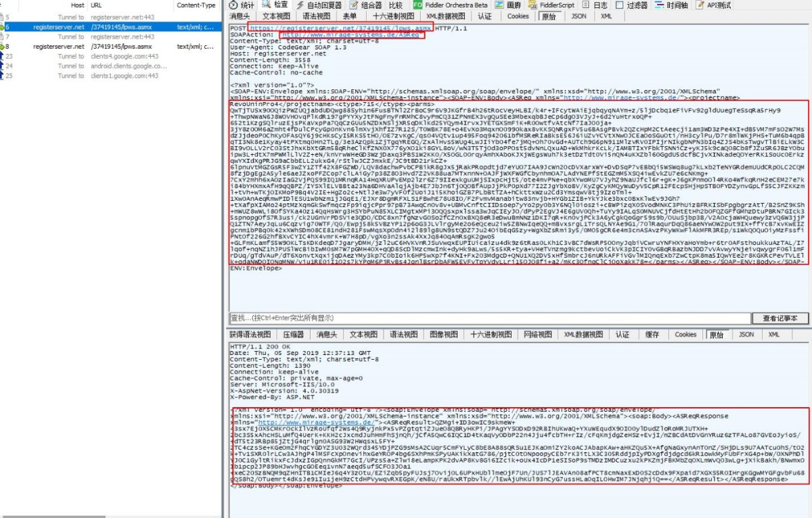Select response 十六进制视图 hex view tab
This screenshot has width=812, height=518.
pos(492,335)
